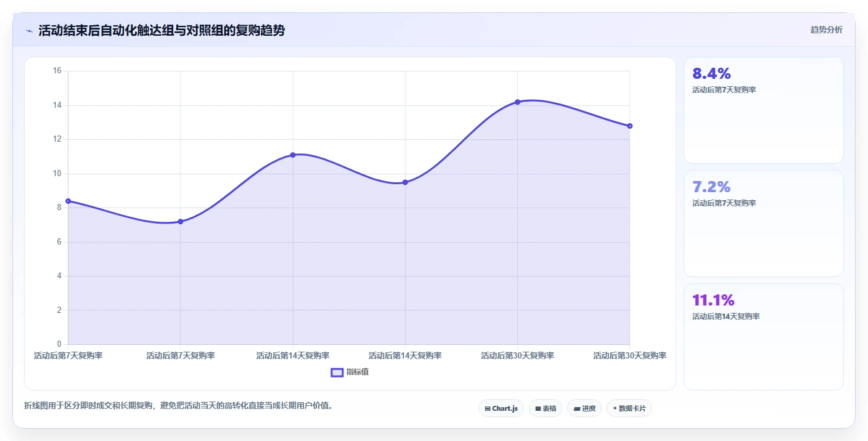The image size is (868, 441).
Task: Click the footer note starting with 折线图用于区分
Action: 178,405
